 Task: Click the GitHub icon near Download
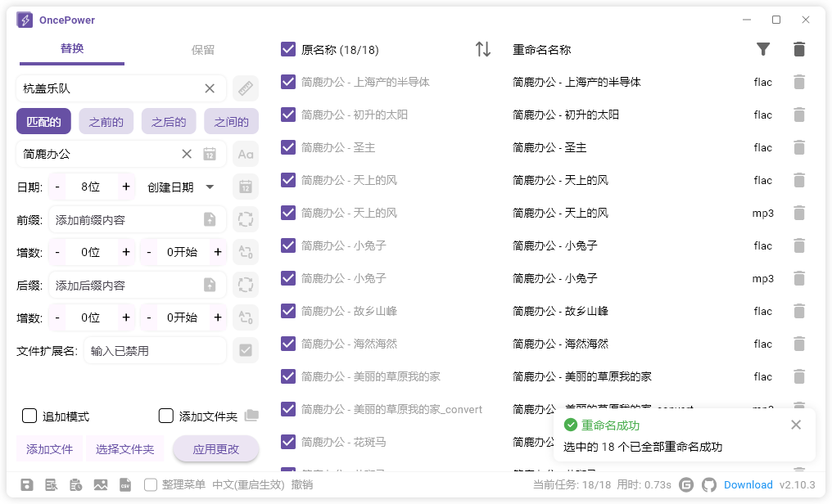tap(709, 484)
